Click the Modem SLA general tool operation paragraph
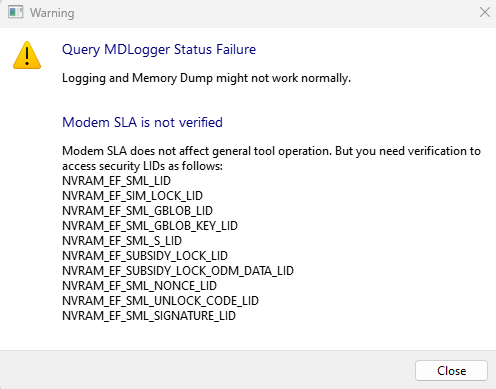The height and width of the screenshot is (389, 496). [271, 158]
